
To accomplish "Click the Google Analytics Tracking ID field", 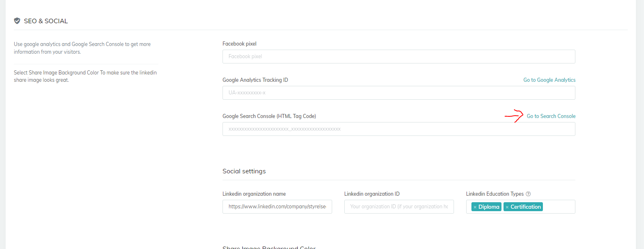I will [x=398, y=93].
